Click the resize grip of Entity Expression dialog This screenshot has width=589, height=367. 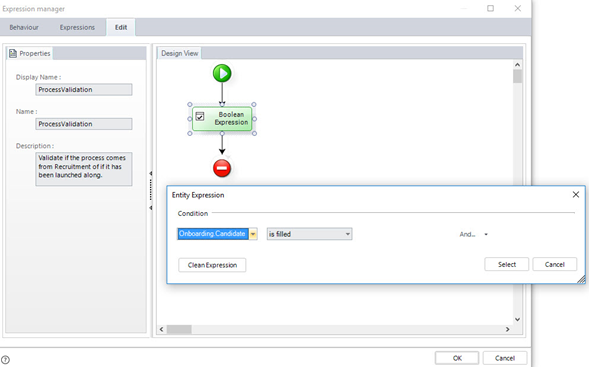tap(581, 279)
